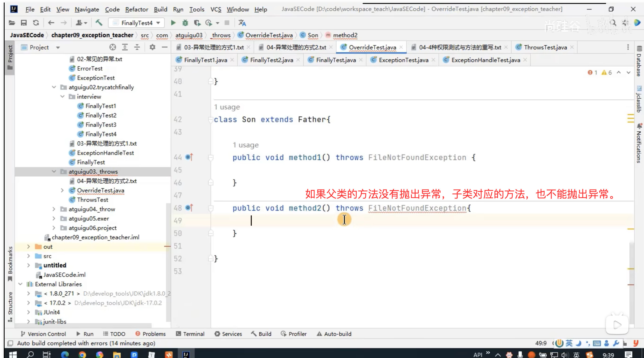Collapse the interview folder
This screenshot has height=358, width=644.
click(x=62, y=97)
